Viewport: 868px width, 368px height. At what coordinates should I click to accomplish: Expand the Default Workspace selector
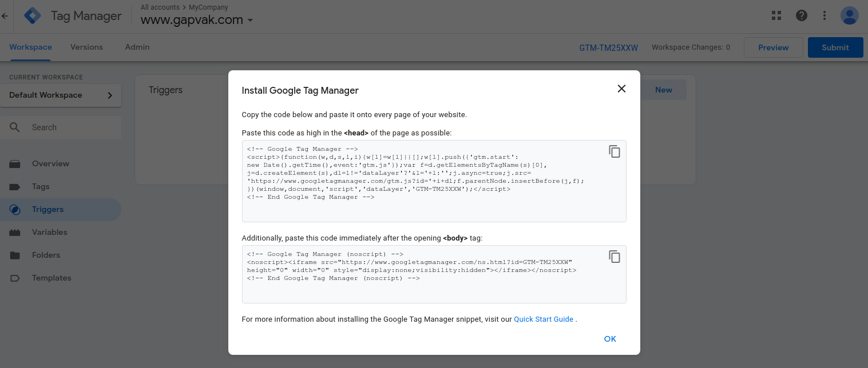click(x=65, y=95)
